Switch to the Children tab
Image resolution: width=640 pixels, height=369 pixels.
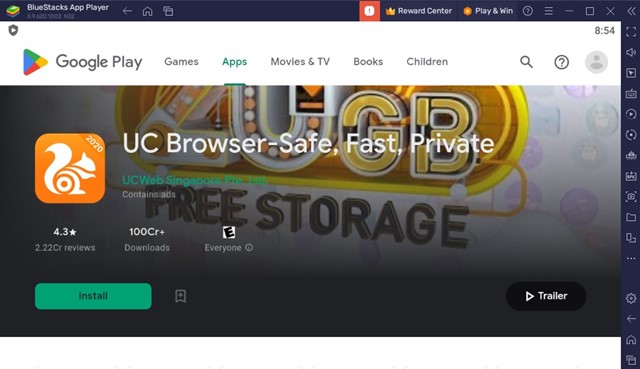[x=427, y=62]
